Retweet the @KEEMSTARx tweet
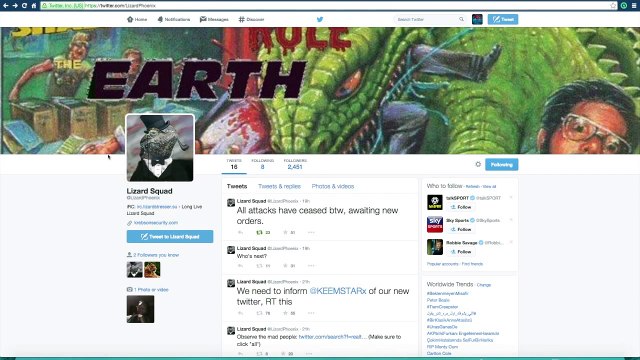The image size is (640, 360). pos(259,313)
